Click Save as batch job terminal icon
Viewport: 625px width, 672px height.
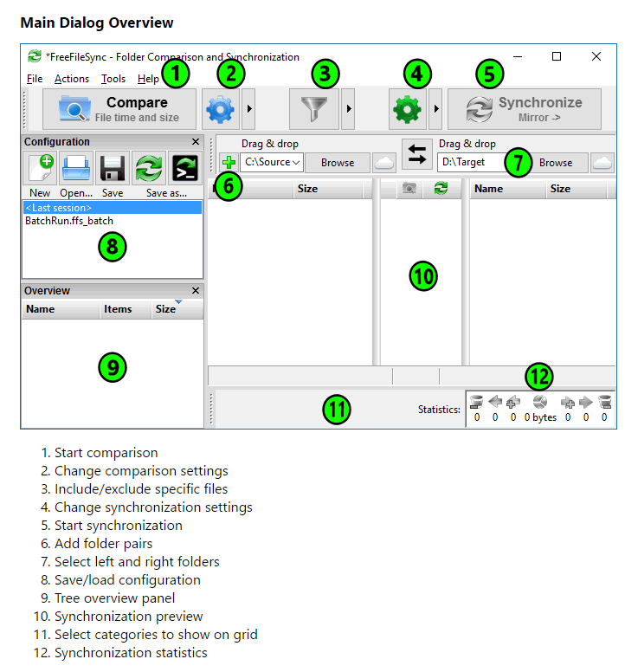(185, 168)
